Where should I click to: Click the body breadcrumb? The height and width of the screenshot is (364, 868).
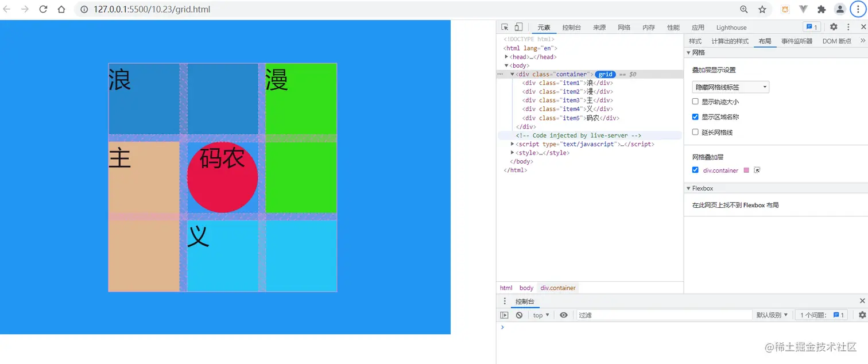(526, 288)
